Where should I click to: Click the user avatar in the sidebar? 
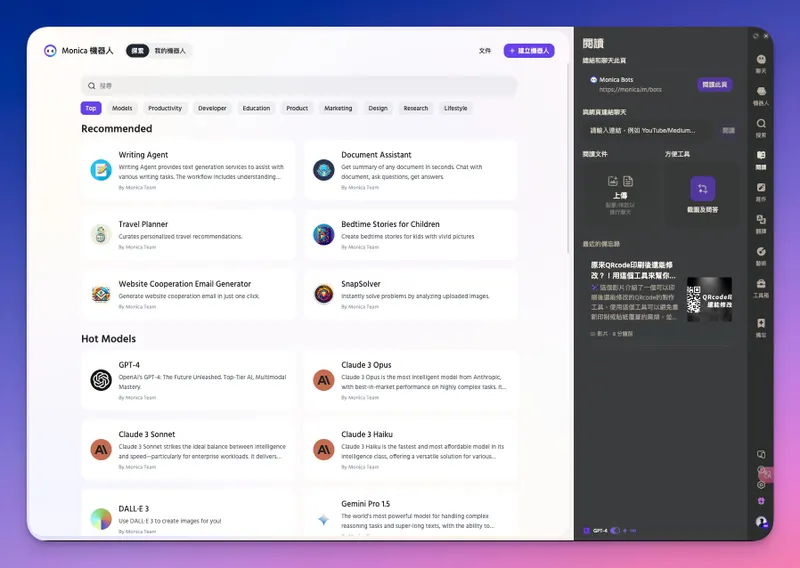click(761, 522)
